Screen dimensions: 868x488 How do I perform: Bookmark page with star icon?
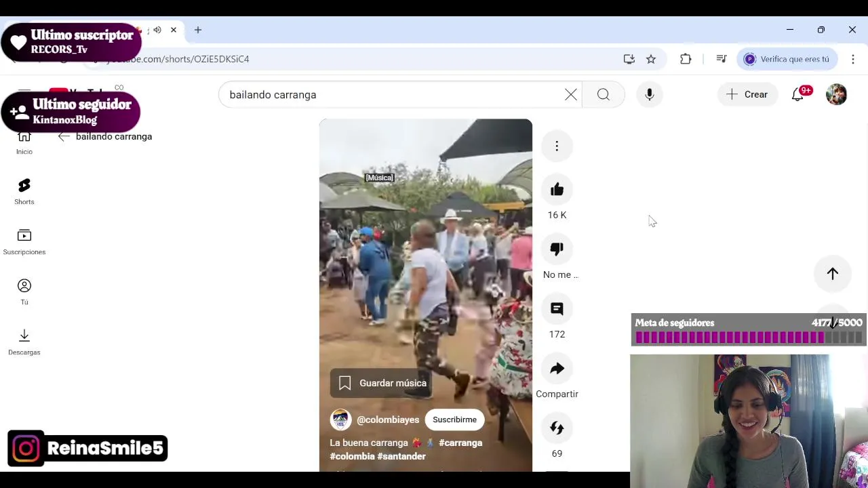pyautogui.click(x=651, y=60)
